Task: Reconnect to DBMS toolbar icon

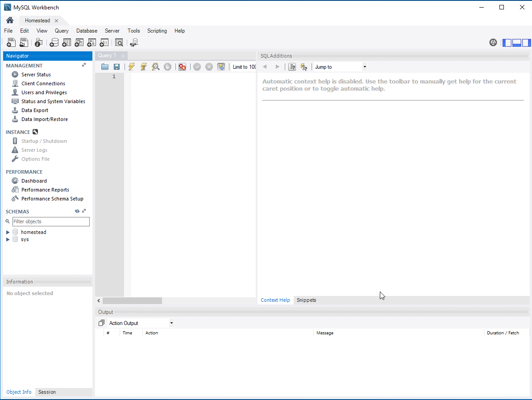Action: (x=134, y=42)
